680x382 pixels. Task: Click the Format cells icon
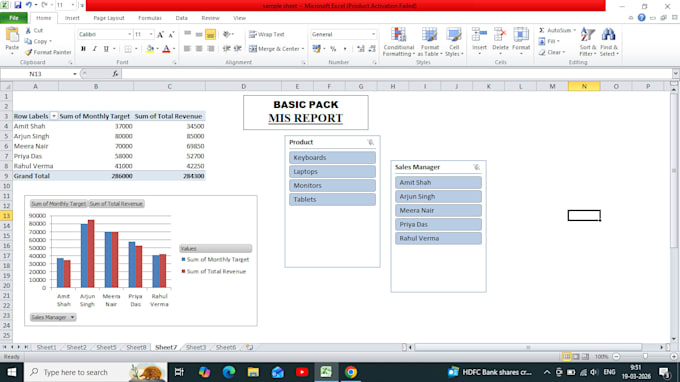coord(521,35)
